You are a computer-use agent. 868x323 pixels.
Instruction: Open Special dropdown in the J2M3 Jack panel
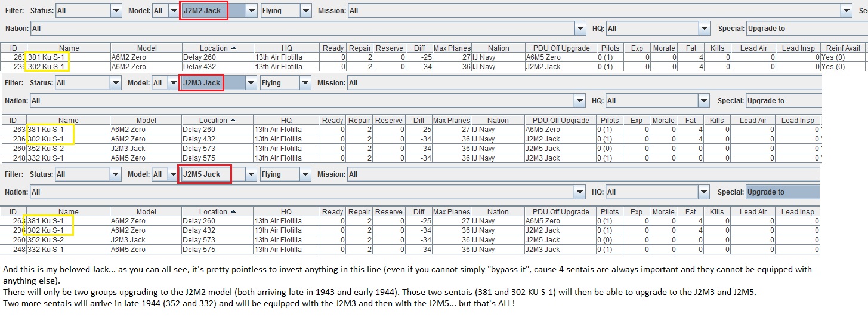(784, 101)
